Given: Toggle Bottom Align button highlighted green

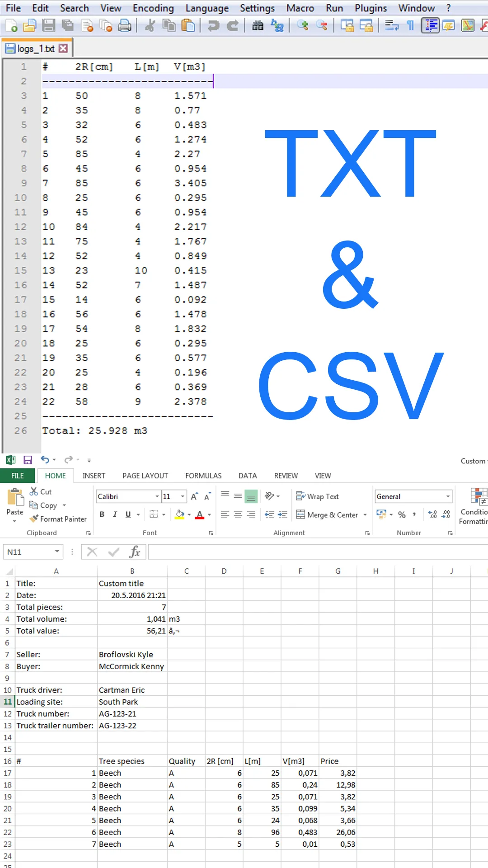Looking at the screenshot, I should (x=251, y=496).
